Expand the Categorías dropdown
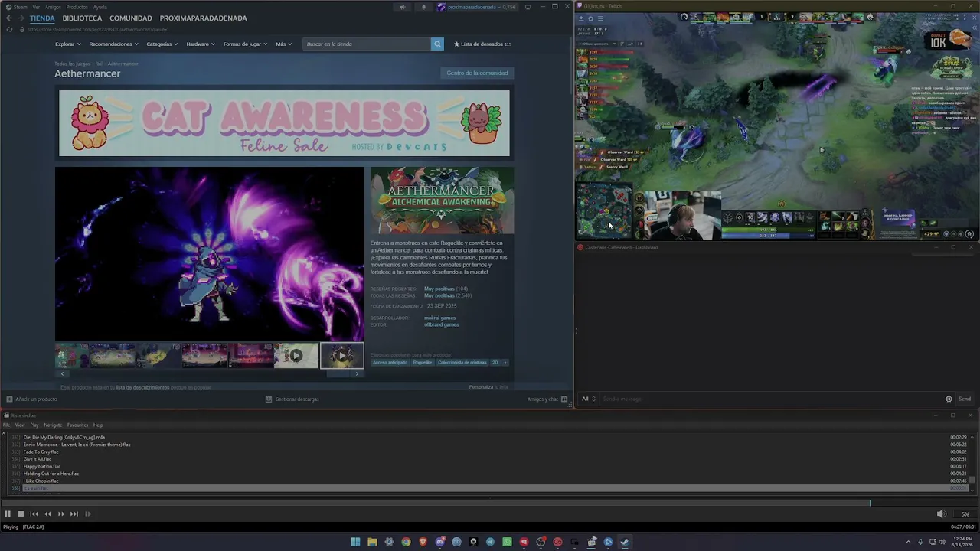 (162, 44)
